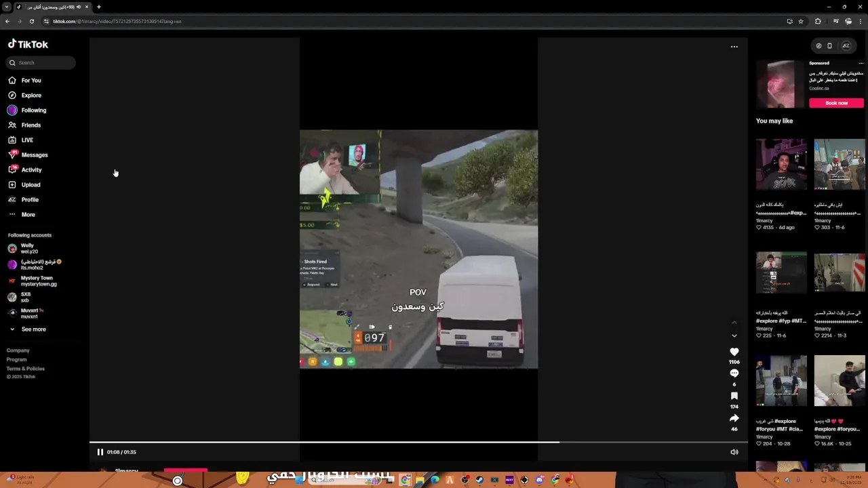Screen dimensions: 868x488
Task: Go back with browser back arrow
Action: (7, 21)
